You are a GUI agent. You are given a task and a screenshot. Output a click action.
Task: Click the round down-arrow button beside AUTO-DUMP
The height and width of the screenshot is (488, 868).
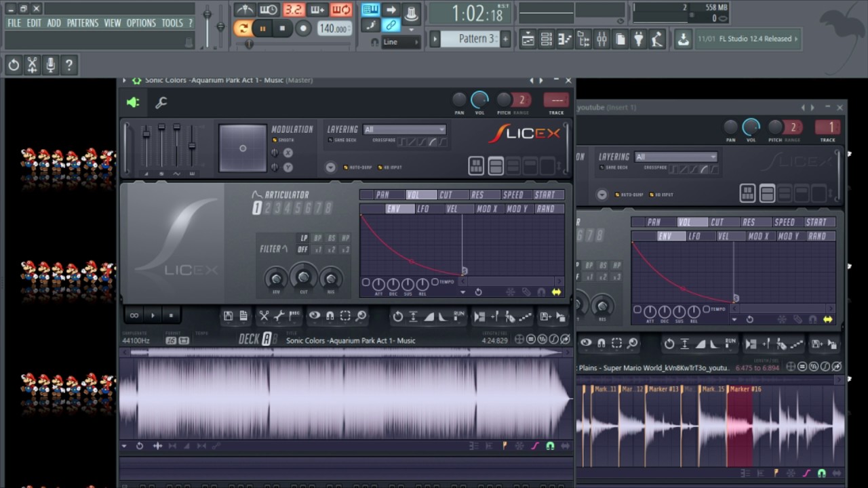[x=330, y=167]
